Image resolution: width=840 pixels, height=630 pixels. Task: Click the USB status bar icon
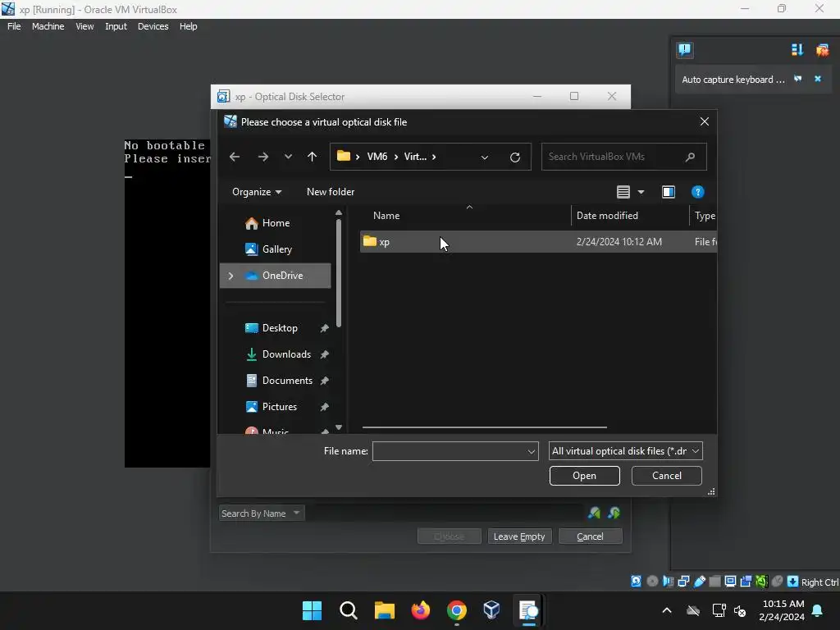click(x=699, y=582)
